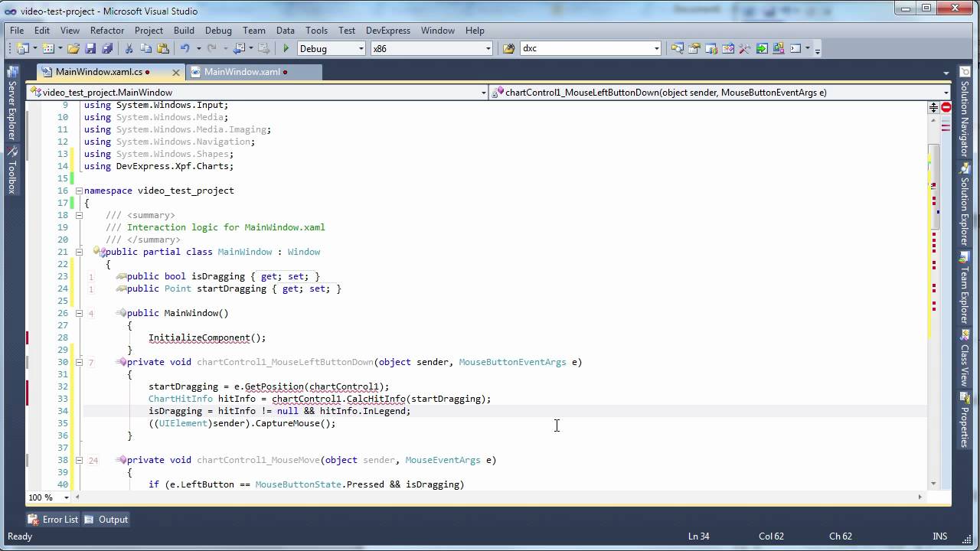
Task: Open the Navigate Backward dropdown arrow
Action: 251,48
